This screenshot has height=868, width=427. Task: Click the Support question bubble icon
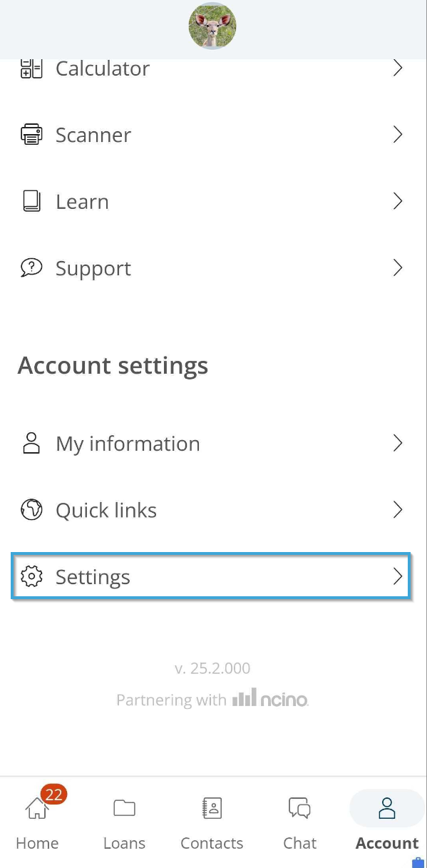pyautogui.click(x=31, y=268)
